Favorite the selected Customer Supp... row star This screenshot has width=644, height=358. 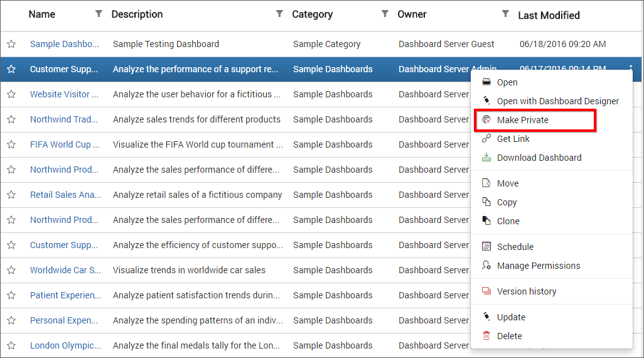tap(11, 69)
